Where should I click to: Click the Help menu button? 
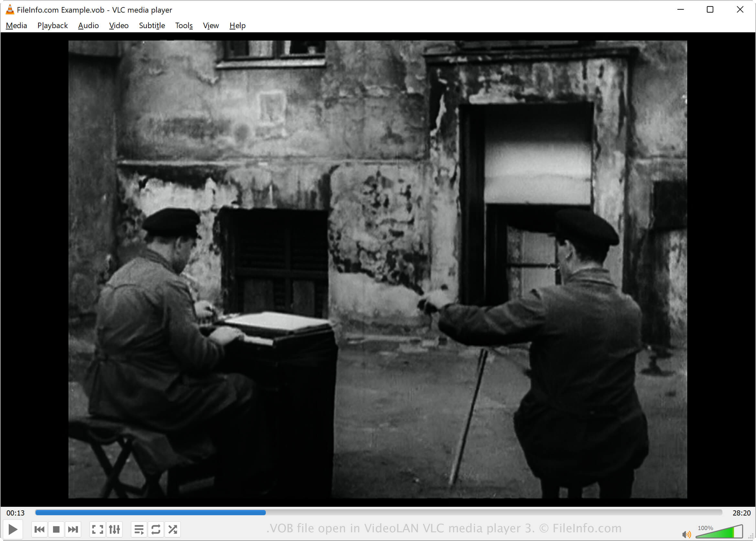point(237,25)
